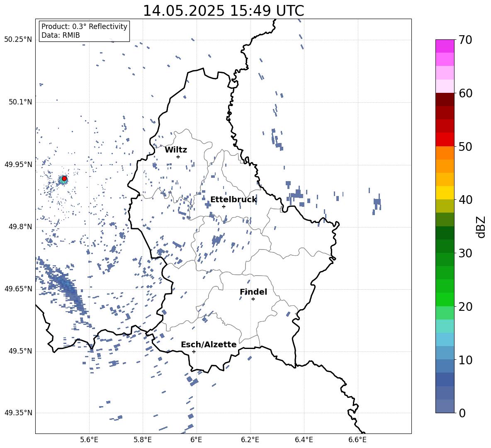Click the dark green colorbar segment near 35
Image resolution: width=491 pixels, height=448 pixels.
[x=445, y=233]
